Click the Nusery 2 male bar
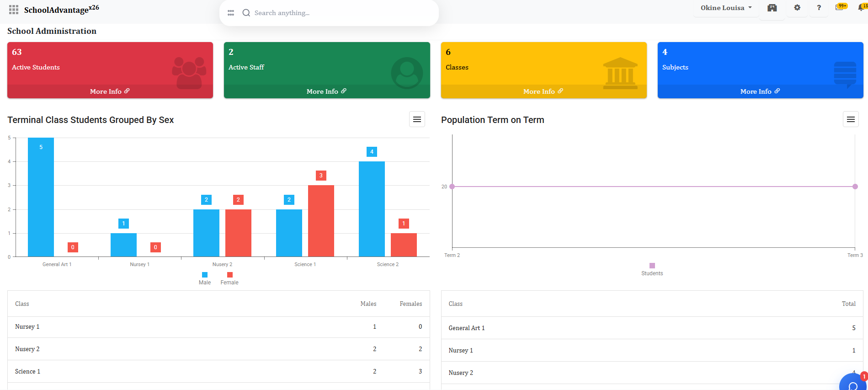 [x=206, y=233]
